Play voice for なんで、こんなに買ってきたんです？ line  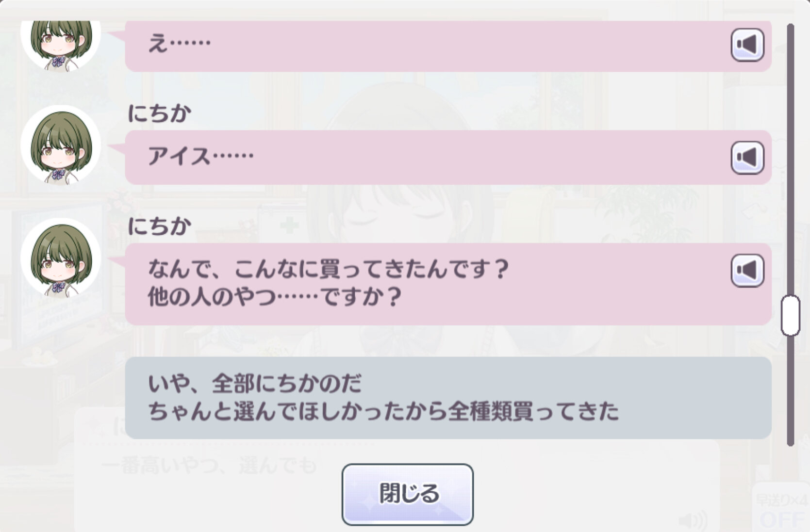[x=747, y=271]
